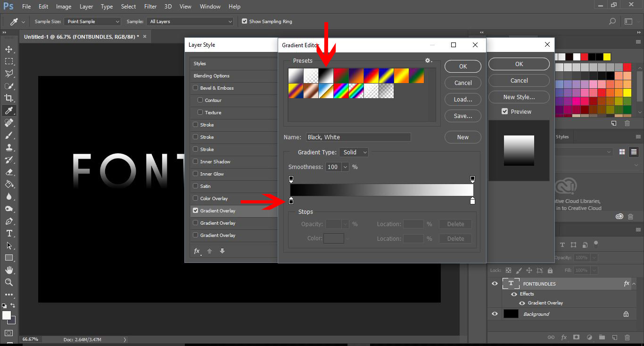Select the Blur tool
The image size is (644, 346).
pyautogui.click(x=9, y=196)
